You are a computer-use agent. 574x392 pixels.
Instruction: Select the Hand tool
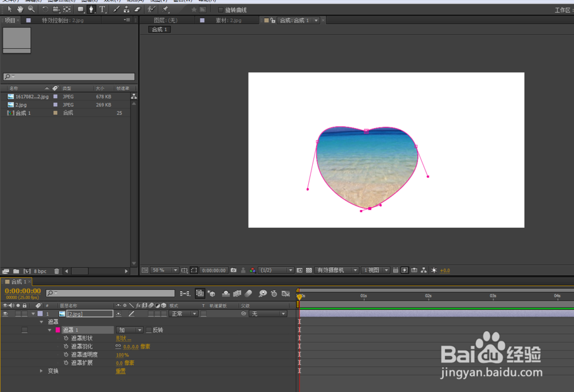tap(20, 9)
